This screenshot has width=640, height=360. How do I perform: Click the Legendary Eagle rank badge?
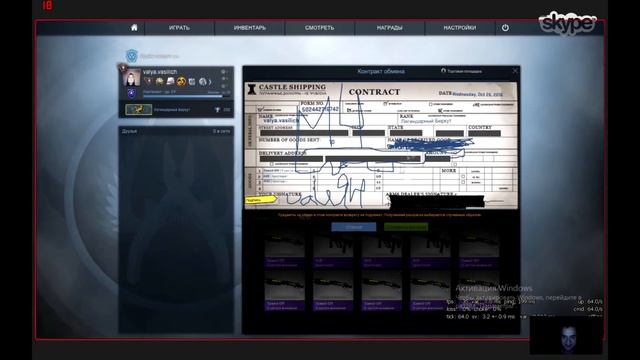138,109
